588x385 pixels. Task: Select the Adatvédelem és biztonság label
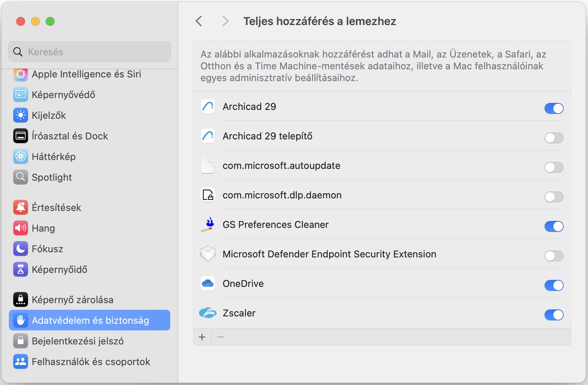coord(91,320)
